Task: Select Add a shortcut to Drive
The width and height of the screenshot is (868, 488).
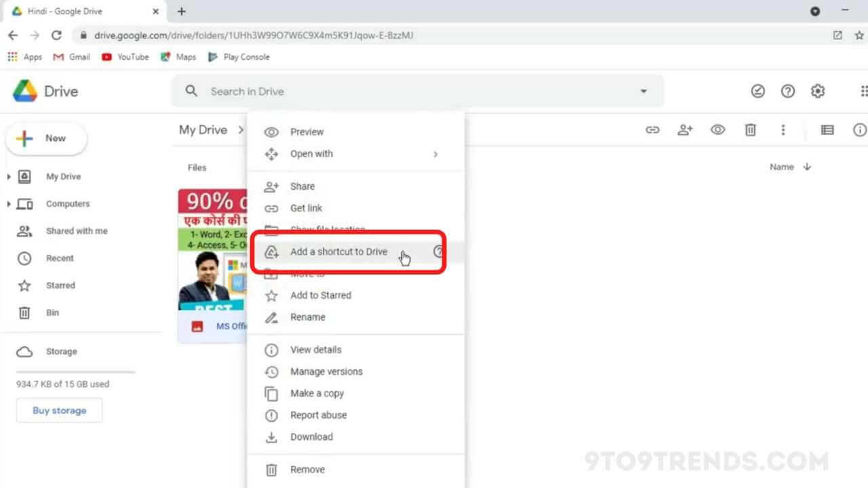Action: pos(338,251)
